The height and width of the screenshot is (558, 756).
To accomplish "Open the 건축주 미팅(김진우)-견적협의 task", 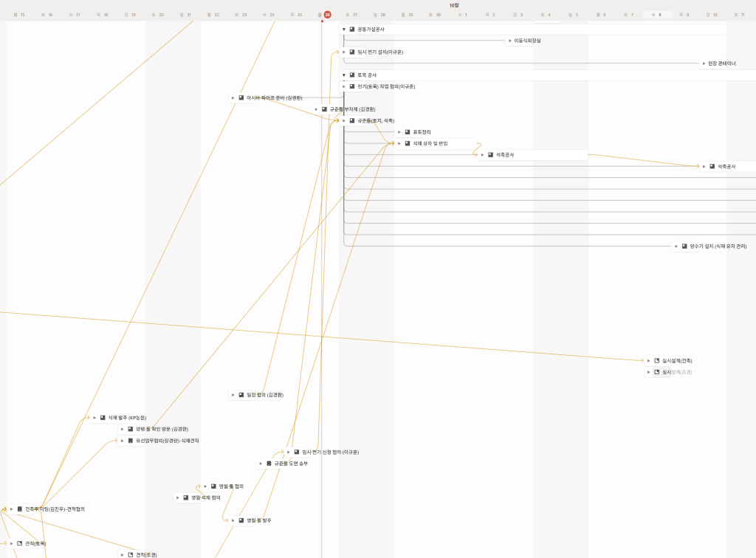I will (54, 509).
